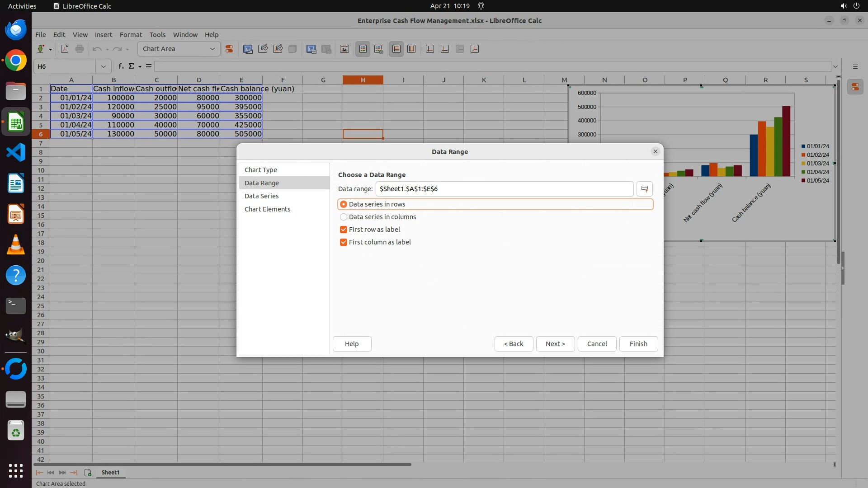This screenshot has height=488, width=868.
Task: Uncheck First column as label
Action: coord(344,242)
